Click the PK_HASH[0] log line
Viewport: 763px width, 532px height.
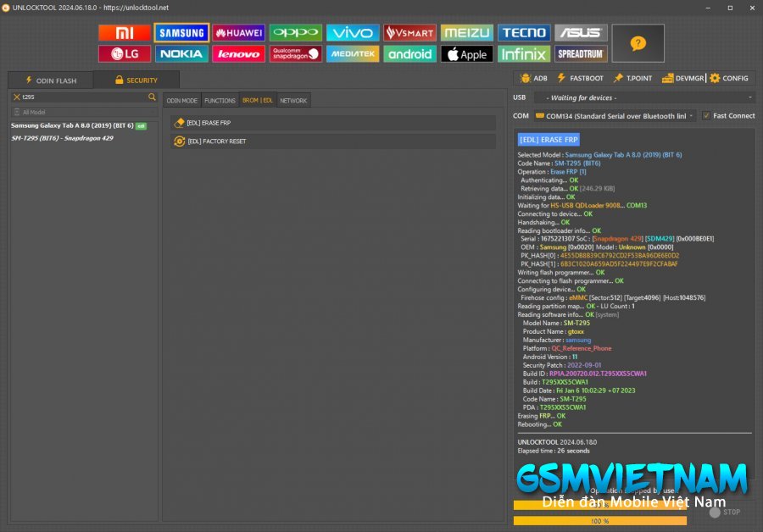tap(599, 256)
